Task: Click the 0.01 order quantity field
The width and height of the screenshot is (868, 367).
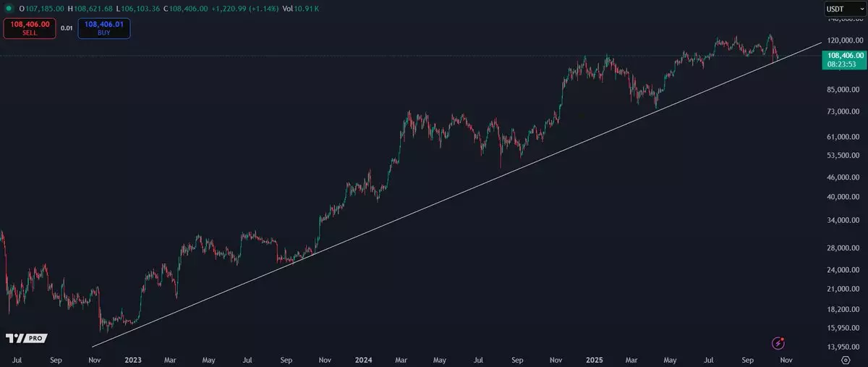Action: [67, 28]
